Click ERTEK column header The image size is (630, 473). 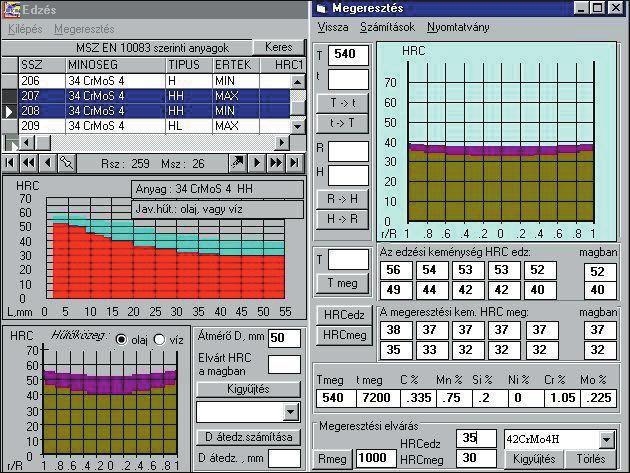point(236,65)
